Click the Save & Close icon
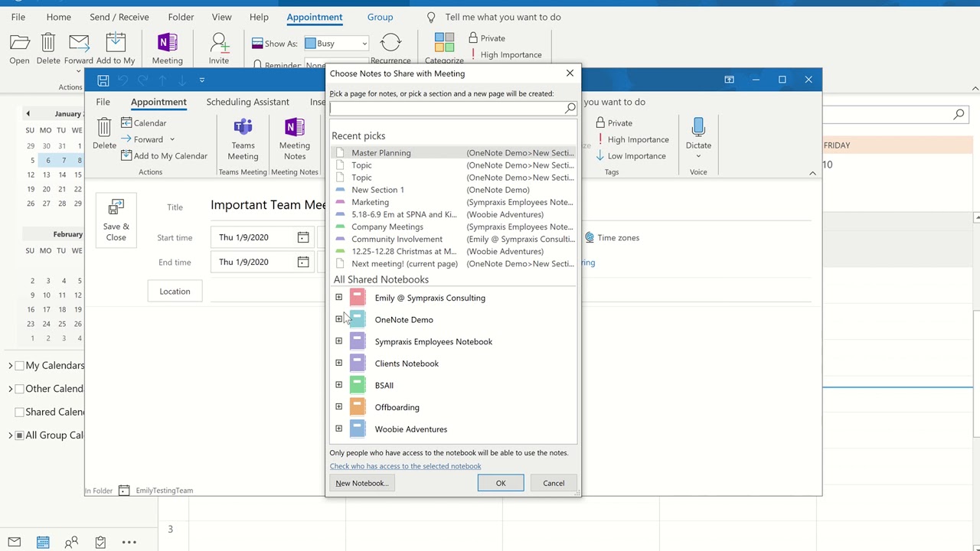The image size is (980, 551). tap(116, 207)
